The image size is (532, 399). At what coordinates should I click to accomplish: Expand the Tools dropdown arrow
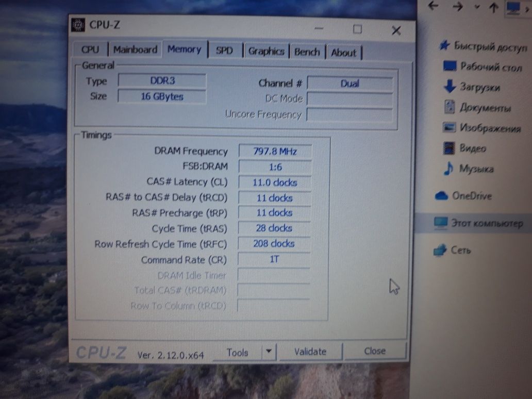(x=269, y=352)
